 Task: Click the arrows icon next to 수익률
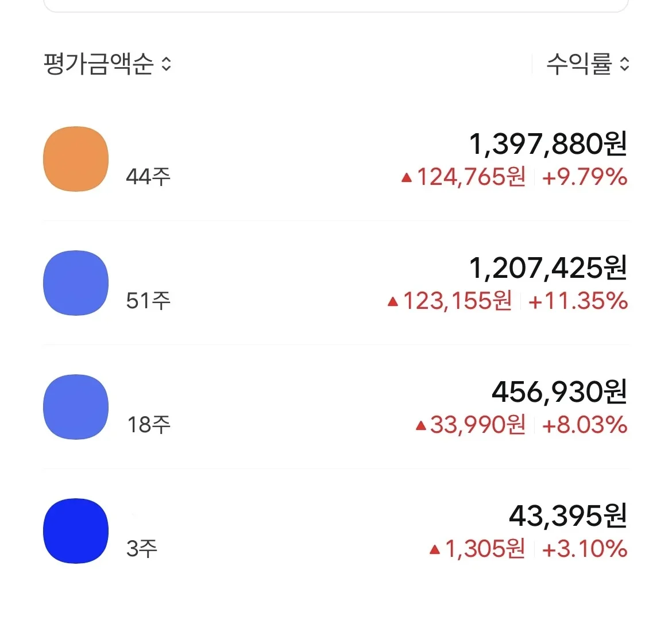(625, 64)
